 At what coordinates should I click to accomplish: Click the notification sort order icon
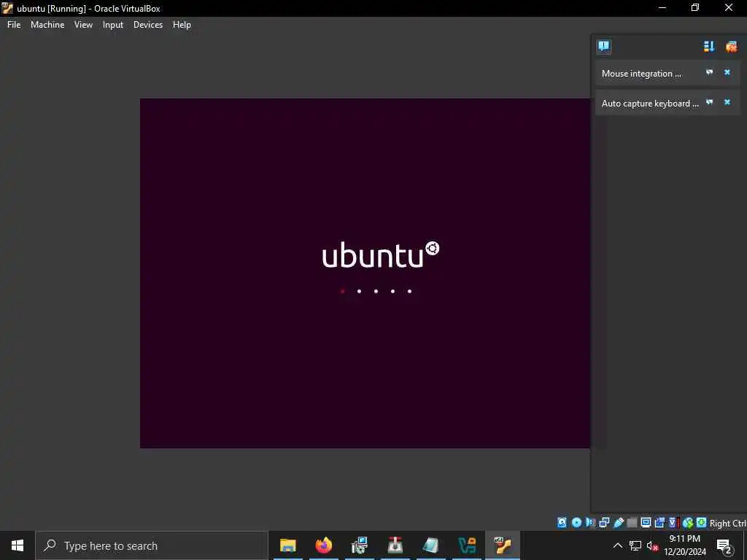click(709, 46)
